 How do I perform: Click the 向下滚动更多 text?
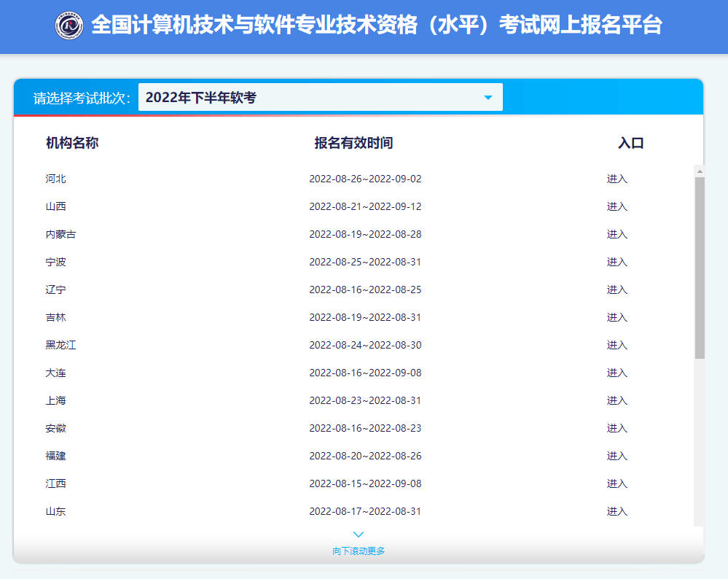point(359,551)
